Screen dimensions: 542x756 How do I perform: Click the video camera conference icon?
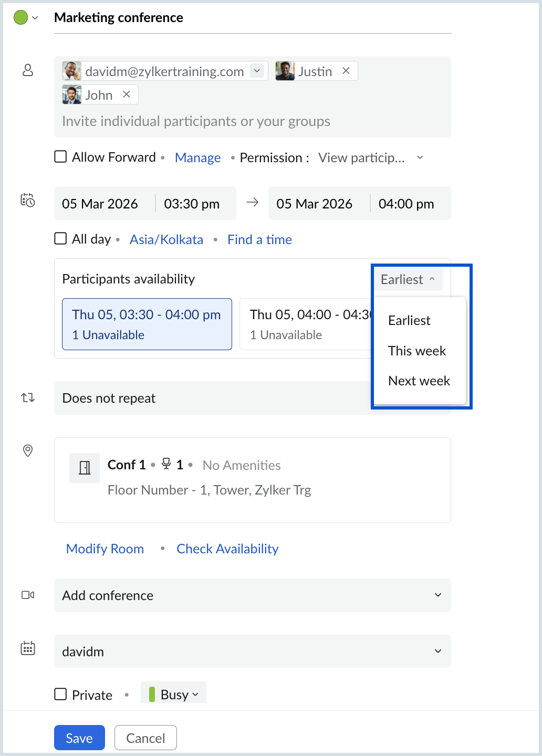point(27,594)
